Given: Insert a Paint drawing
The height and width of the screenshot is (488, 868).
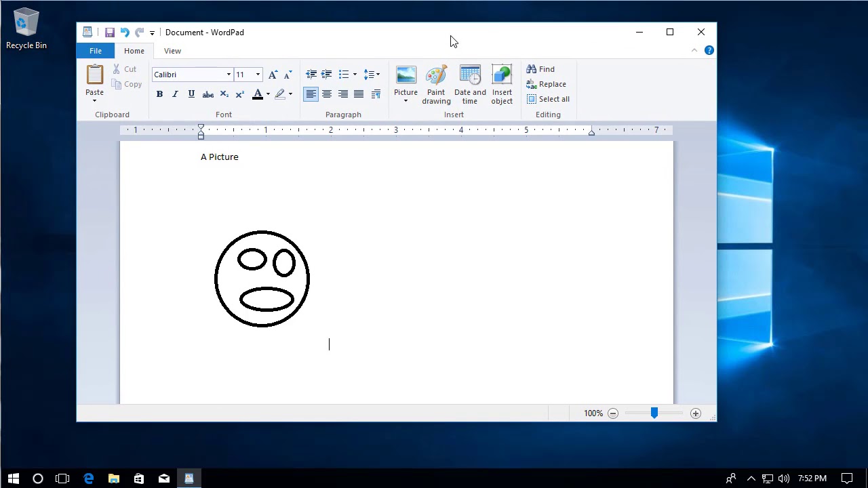Looking at the screenshot, I should 436,85.
